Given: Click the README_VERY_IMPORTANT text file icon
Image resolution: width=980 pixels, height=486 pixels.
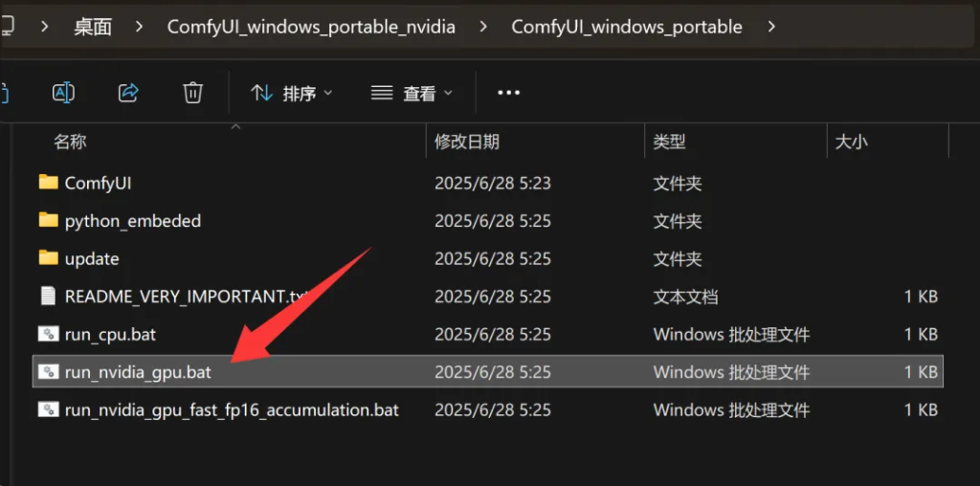Looking at the screenshot, I should (x=48, y=297).
